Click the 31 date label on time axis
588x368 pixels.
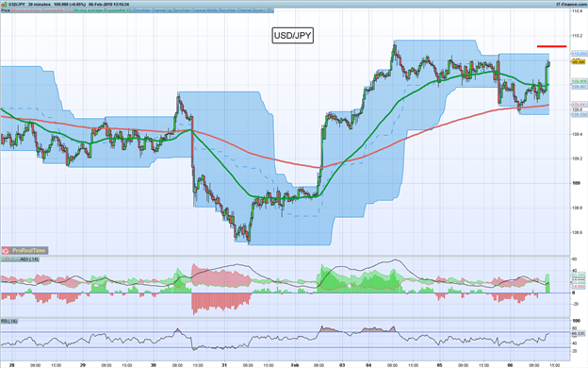pos(224,364)
